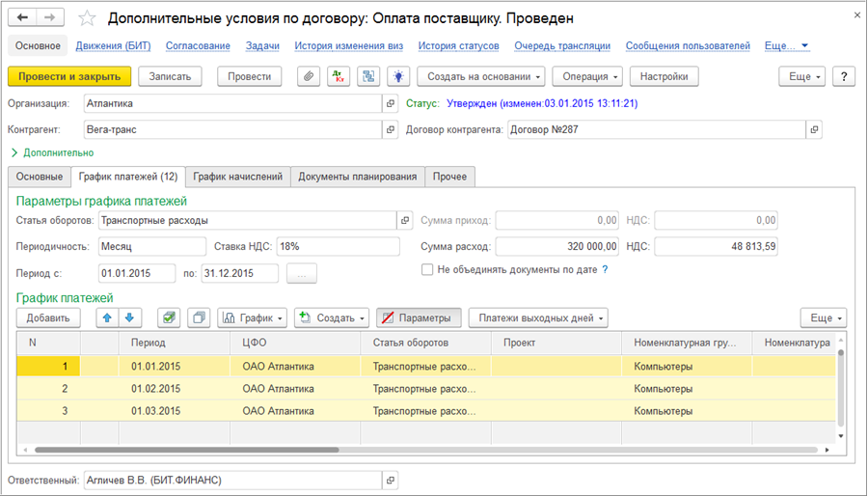Open the 'Платежи выходных дней' dropdown
868x496 pixels.
pos(538,317)
